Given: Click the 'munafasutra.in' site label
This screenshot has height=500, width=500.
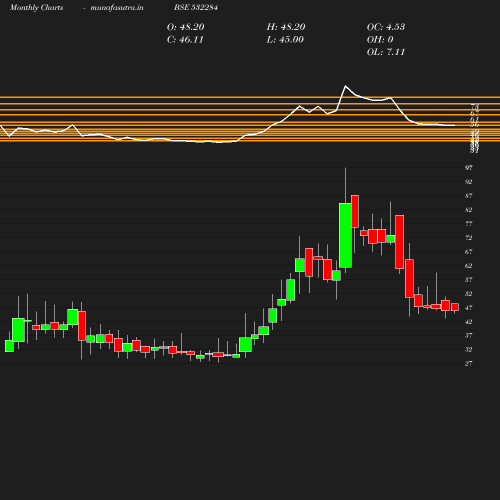Looking at the screenshot, I should [117, 7].
